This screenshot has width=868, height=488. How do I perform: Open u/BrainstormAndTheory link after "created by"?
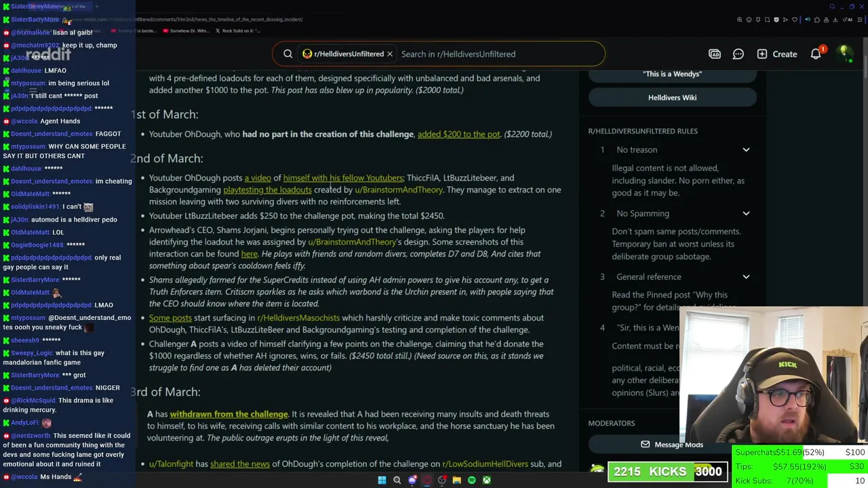point(399,190)
